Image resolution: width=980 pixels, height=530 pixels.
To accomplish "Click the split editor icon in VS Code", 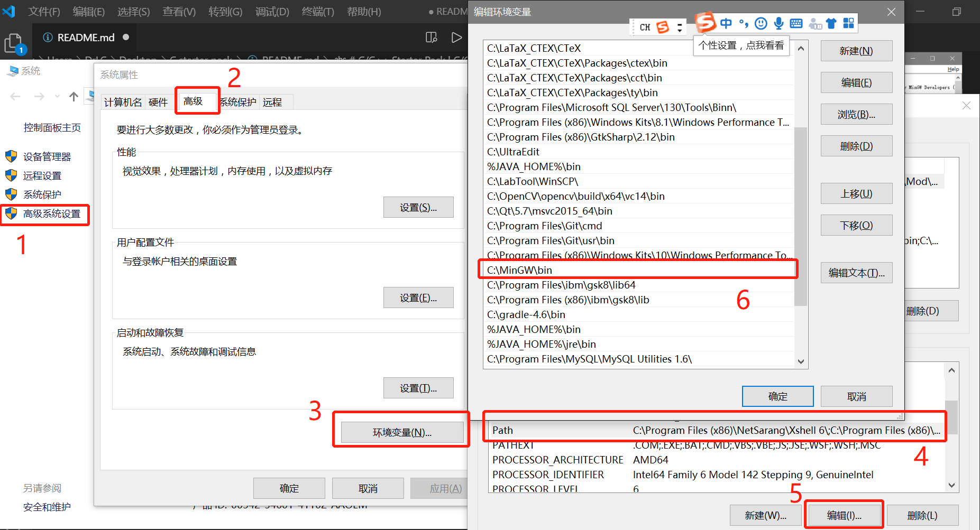I will (432, 38).
